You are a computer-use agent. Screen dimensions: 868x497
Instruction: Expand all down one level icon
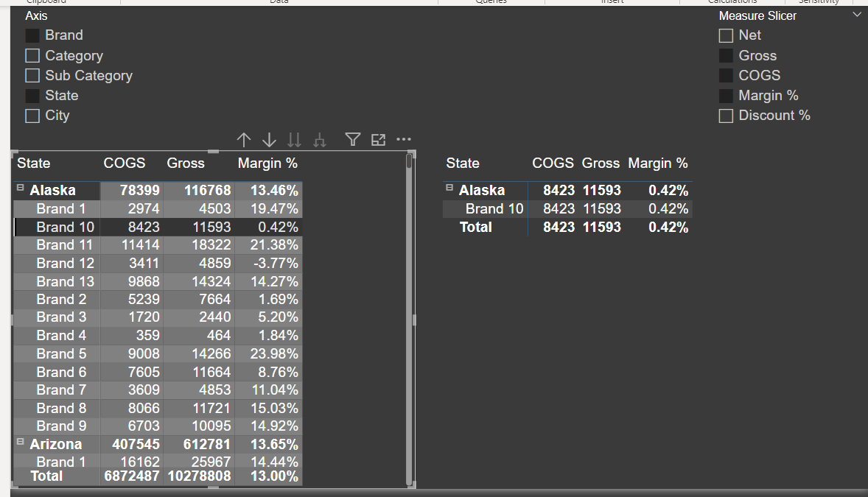coord(319,140)
